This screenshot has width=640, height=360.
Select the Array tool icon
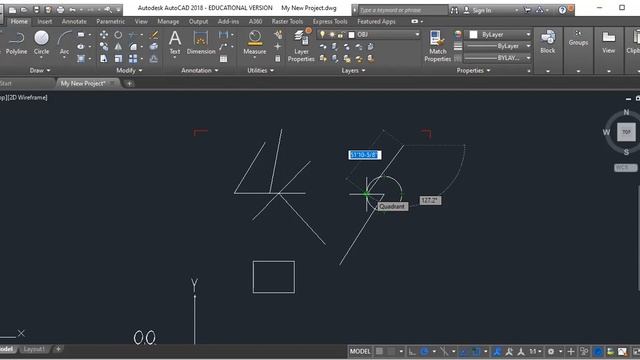tap(133, 59)
